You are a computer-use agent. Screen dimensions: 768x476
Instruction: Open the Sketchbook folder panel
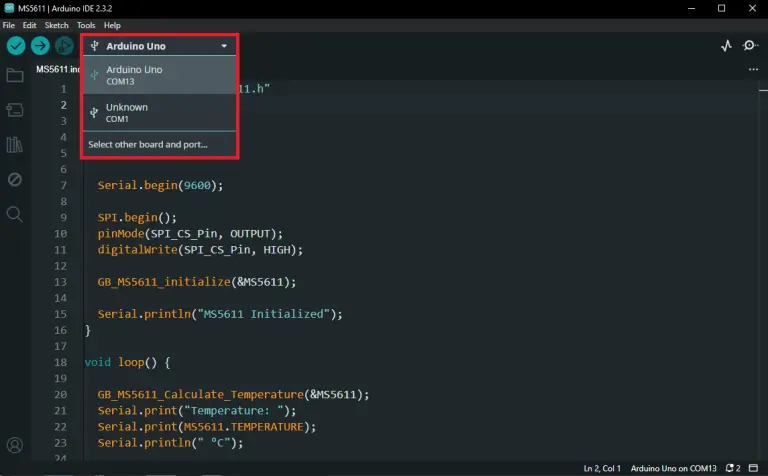coord(15,75)
